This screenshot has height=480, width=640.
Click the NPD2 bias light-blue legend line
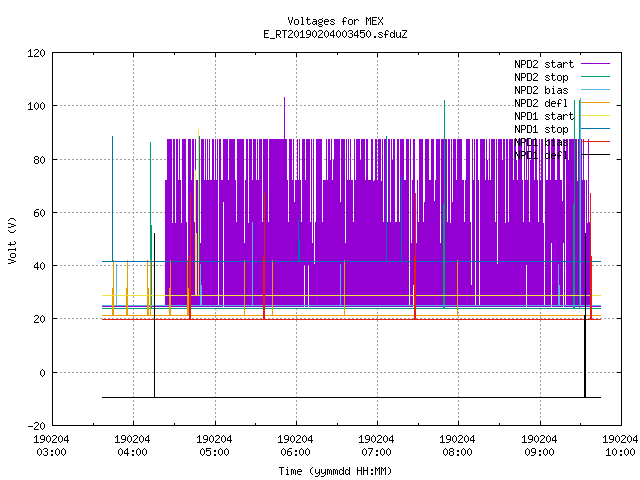click(x=595, y=90)
